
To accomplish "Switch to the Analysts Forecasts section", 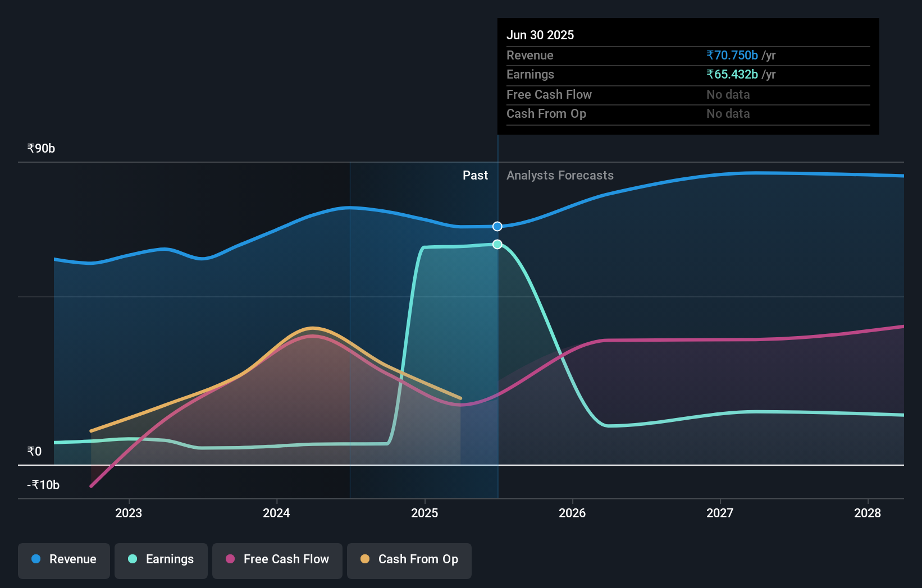I will 560,175.
